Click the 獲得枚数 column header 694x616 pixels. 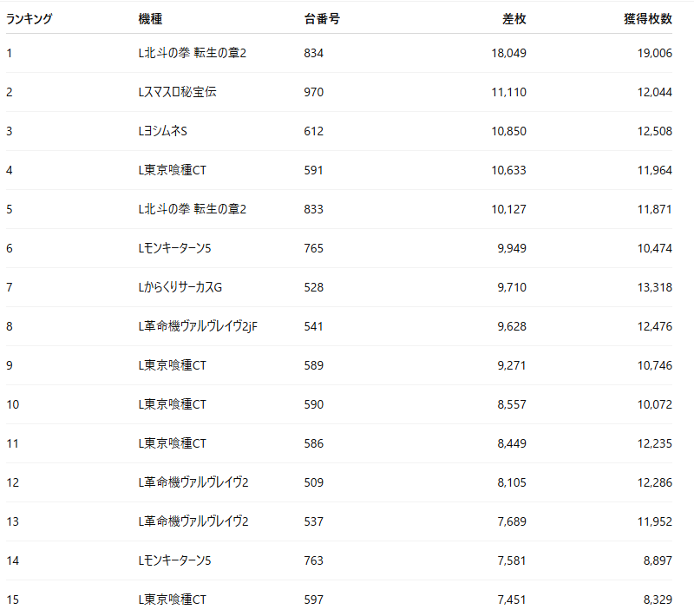pyautogui.click(x=648, y=18)
